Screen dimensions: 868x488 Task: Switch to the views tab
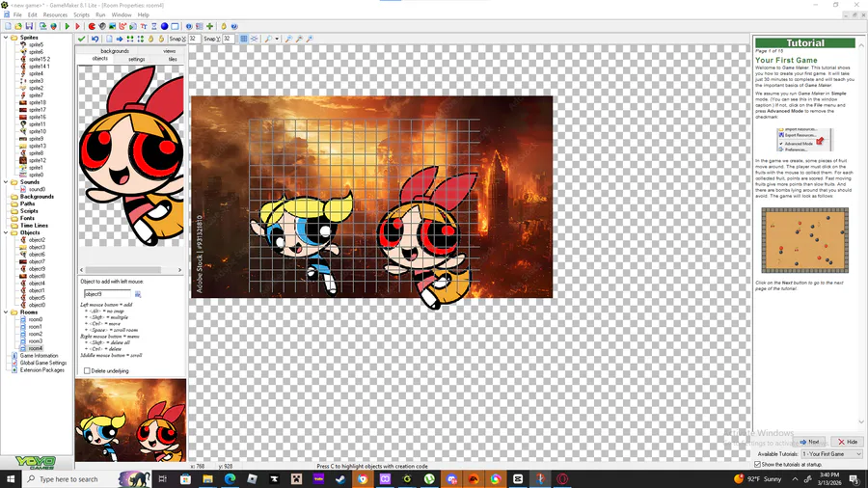pyautogui.click(x=170, y=51)
